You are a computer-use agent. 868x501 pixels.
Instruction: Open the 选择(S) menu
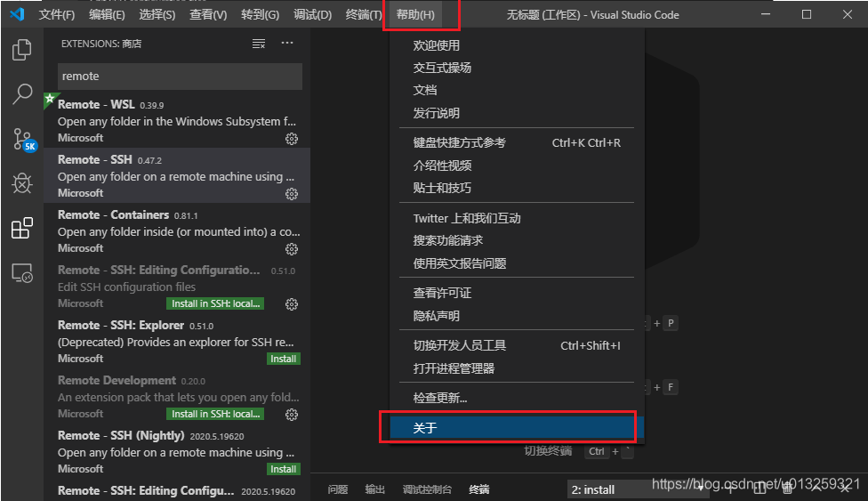[157, 15]
